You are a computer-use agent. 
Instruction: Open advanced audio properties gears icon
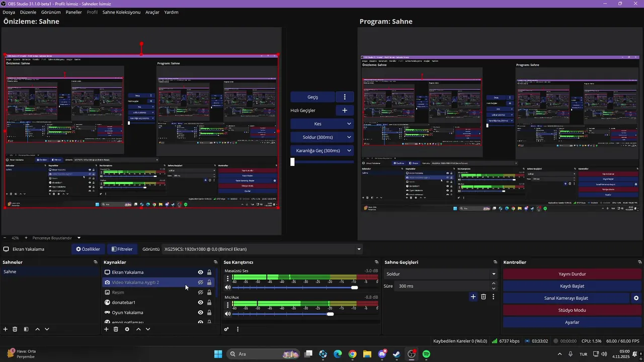226,329
